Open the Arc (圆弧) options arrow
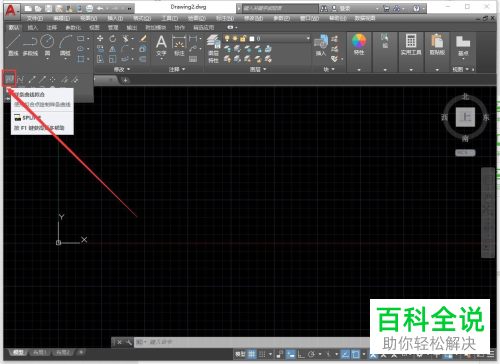This screenshot has width=500, height=364. [x=65, y=59]
